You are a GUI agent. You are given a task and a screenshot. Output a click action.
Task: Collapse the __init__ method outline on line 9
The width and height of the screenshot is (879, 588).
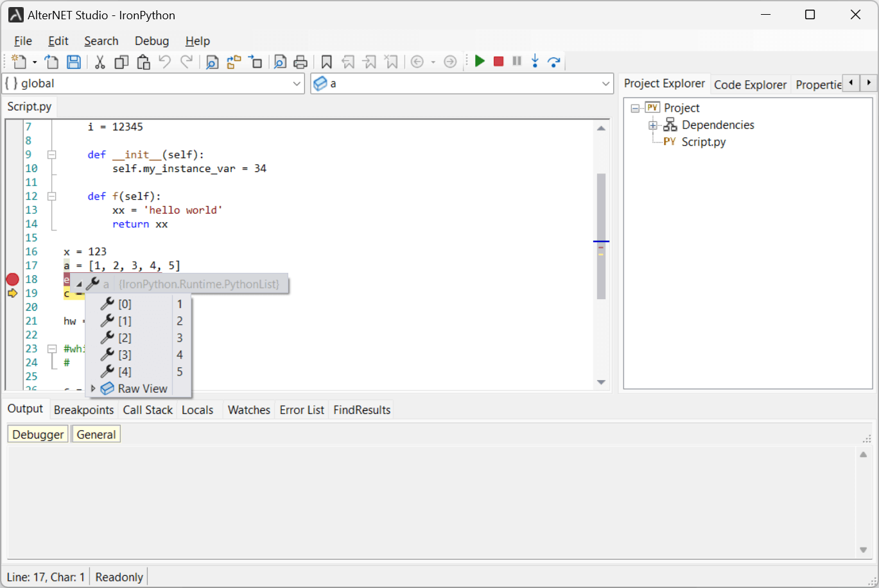click(52, 155)
